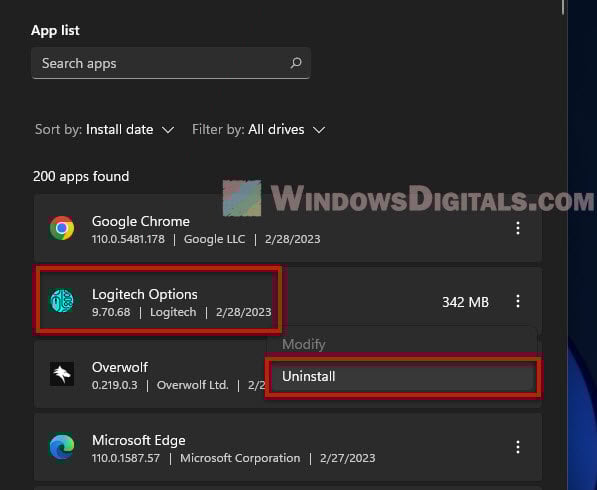Screen dimensions: 597x490
Task: Click Overwolf version 0.219.0.3
Action: click(115, 385)
